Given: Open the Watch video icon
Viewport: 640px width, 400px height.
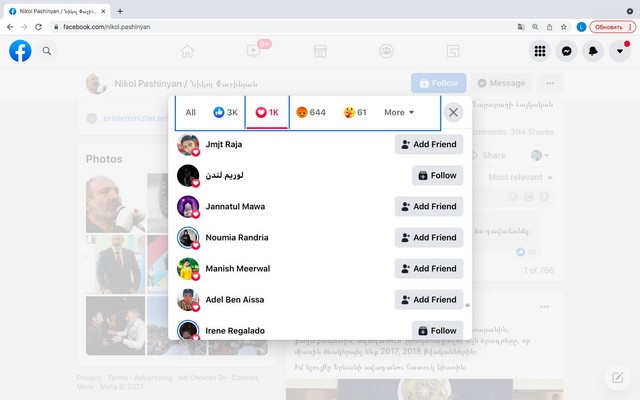Looking at the screenshot, I should 253,51.
